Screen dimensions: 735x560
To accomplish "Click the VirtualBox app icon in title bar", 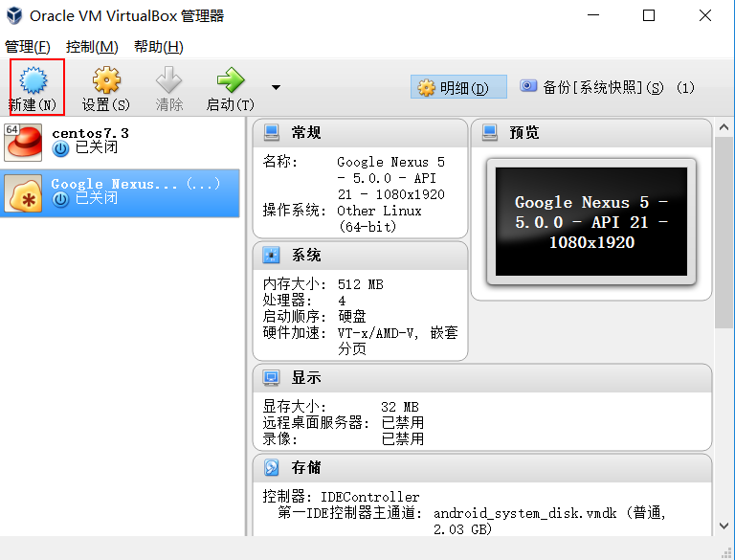I will pos(14,15).
